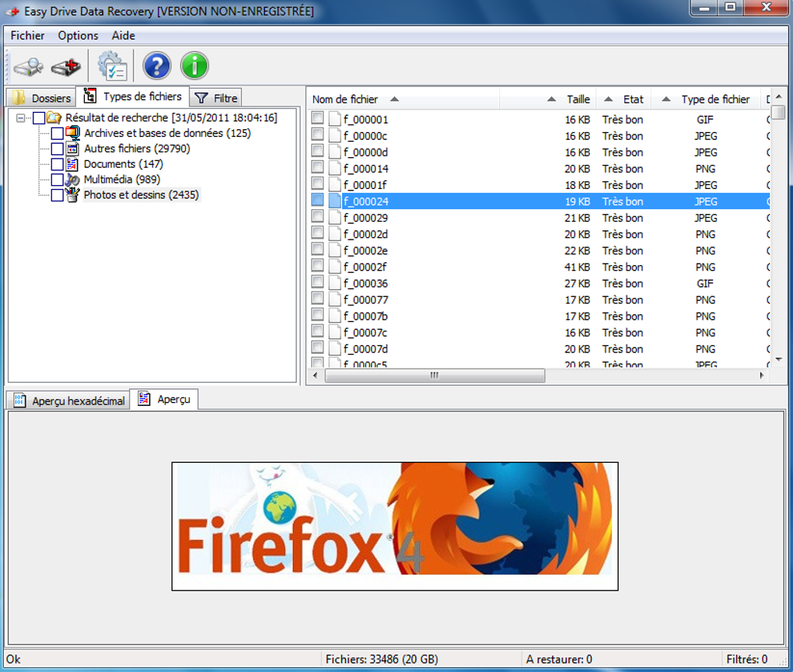The image size is (793, 672).
Task: Click the file list scroll up arrow
Action: tap(779, 96)
